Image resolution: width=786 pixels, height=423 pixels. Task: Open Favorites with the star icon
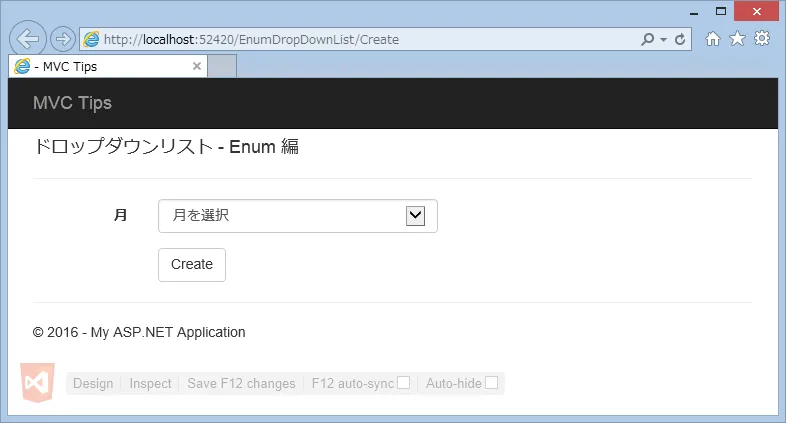tap(737, 39)
